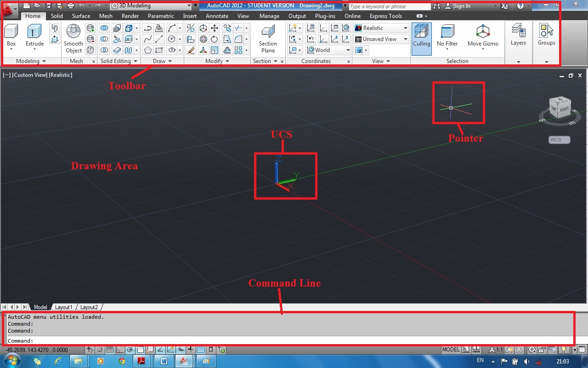Toggle Ortho Mode in status bar
The width and height of the screenshot is (588, 368).
(x=119, y=350)
